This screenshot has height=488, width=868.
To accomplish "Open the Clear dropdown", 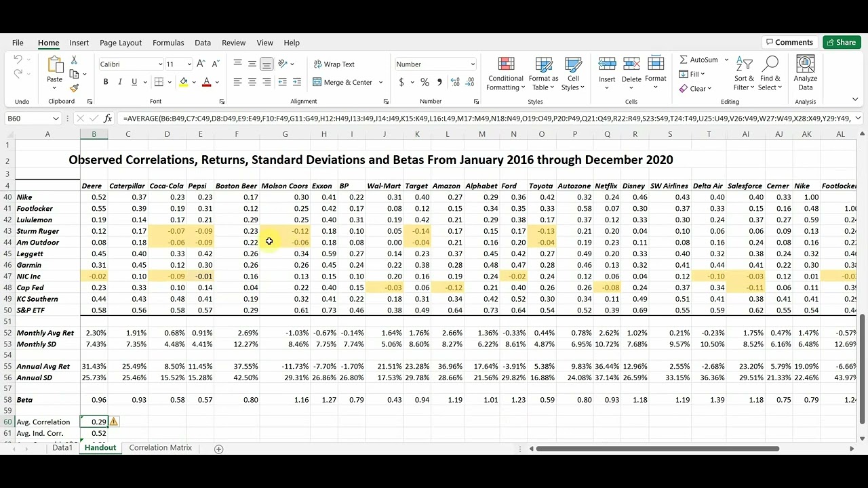I will click(696, 88).
